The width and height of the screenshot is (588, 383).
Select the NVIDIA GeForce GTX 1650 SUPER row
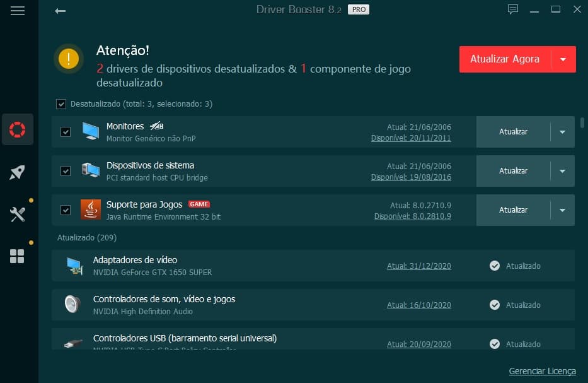313,266
